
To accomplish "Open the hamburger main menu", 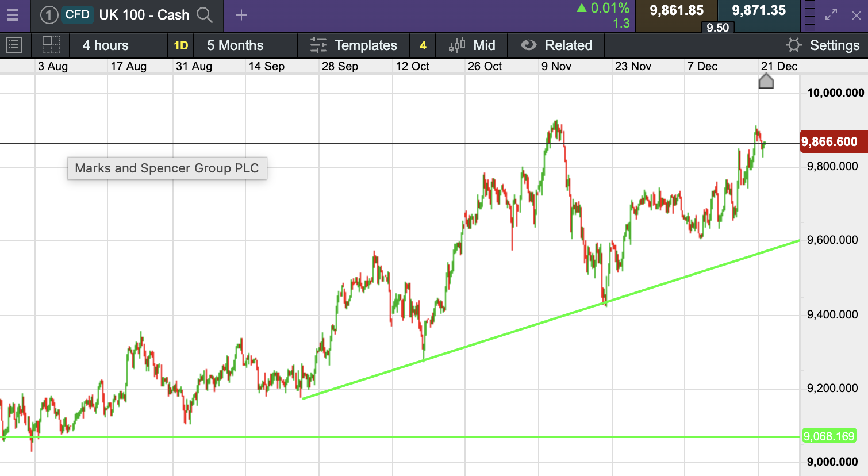I will coord(13,15).
